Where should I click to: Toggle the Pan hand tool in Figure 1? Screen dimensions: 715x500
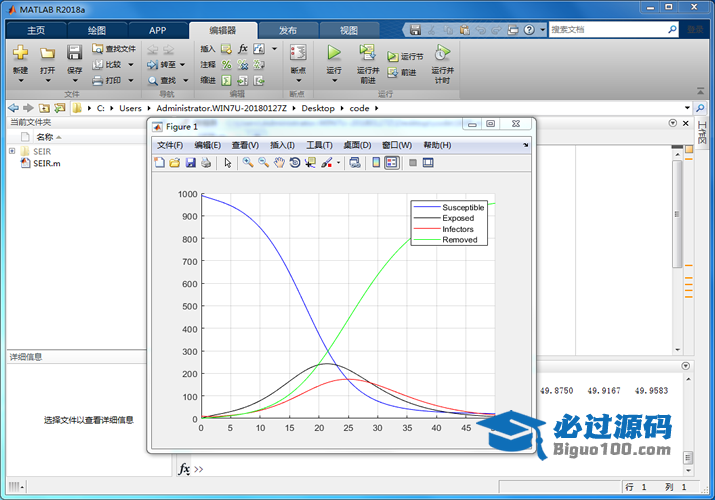coord(279,163)
